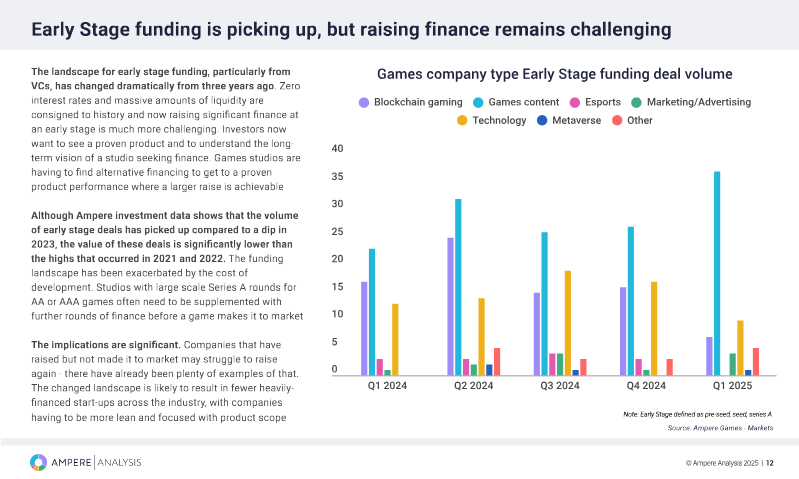799x479 pixels.
Task: Click the Q3 2024 Technology bar
Action: (568, 322)
